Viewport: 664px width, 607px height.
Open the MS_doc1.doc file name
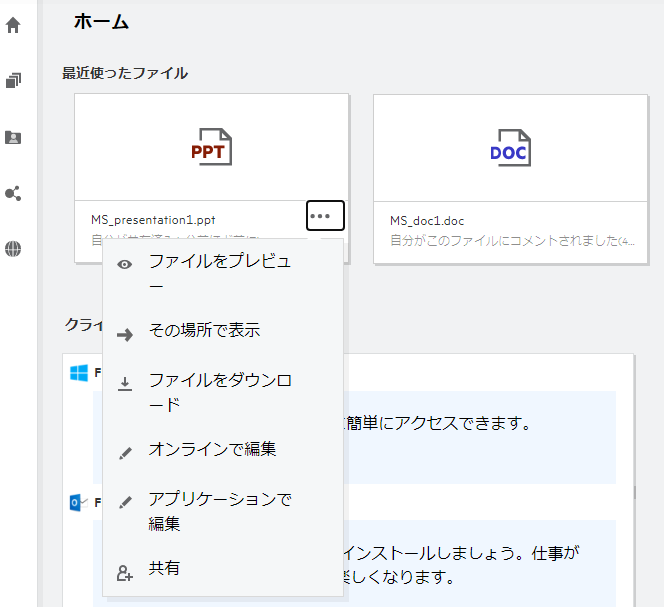(x=427, y=221)
